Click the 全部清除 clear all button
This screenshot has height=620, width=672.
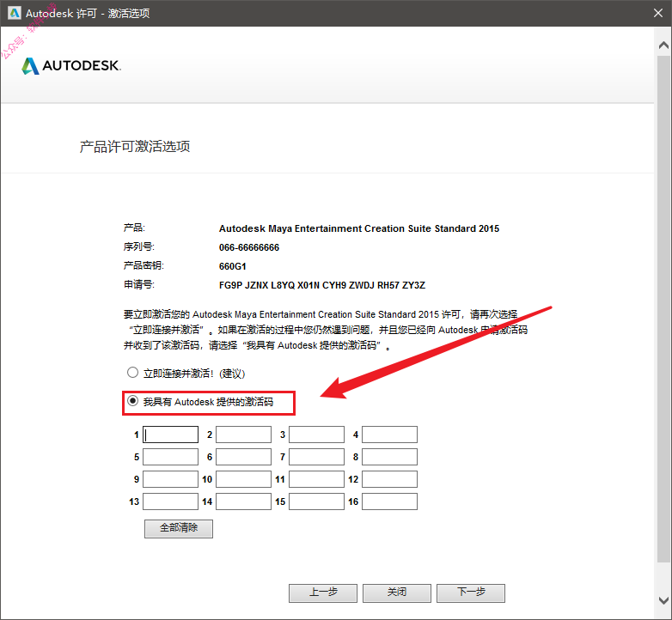[x=179, y=528]
